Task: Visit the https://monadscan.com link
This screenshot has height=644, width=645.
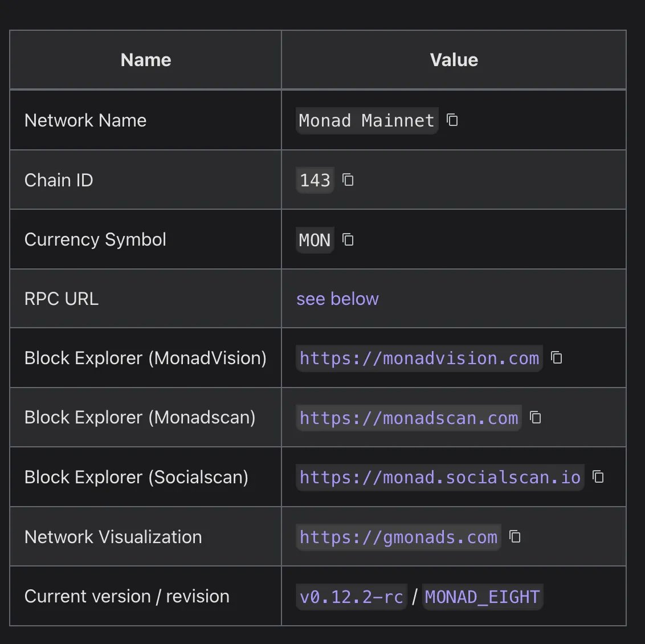Action: point(409,418)
